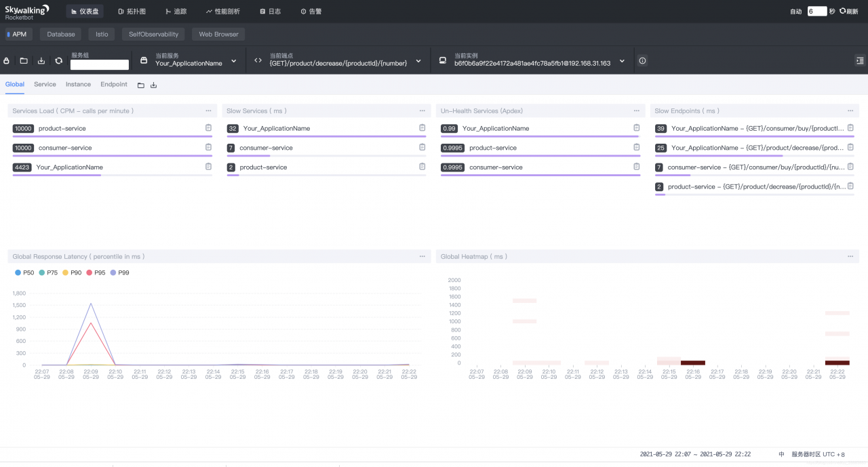868x467 pixels.
Task: Click the 中 language switch
Action: (x=781, y=454)
